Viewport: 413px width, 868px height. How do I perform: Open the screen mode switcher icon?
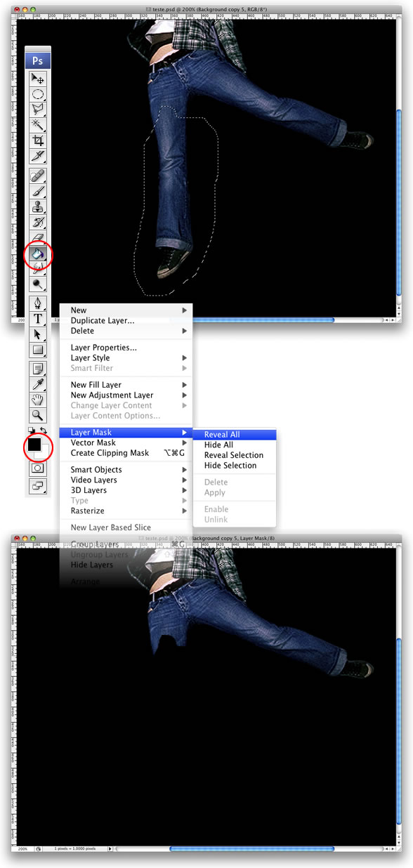click(x=38, y=486)
